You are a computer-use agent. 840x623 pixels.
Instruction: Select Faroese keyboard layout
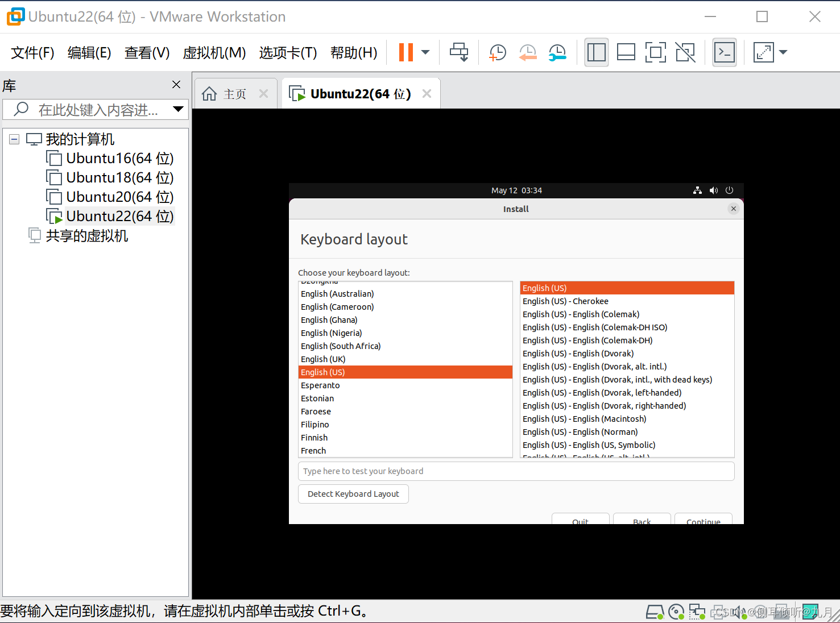(x=405, y=412)
